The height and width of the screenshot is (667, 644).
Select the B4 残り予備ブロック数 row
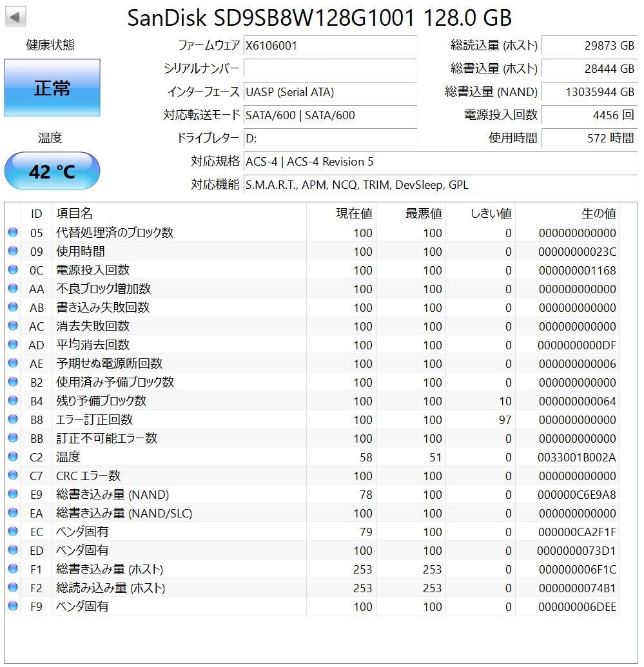(258, 401)
